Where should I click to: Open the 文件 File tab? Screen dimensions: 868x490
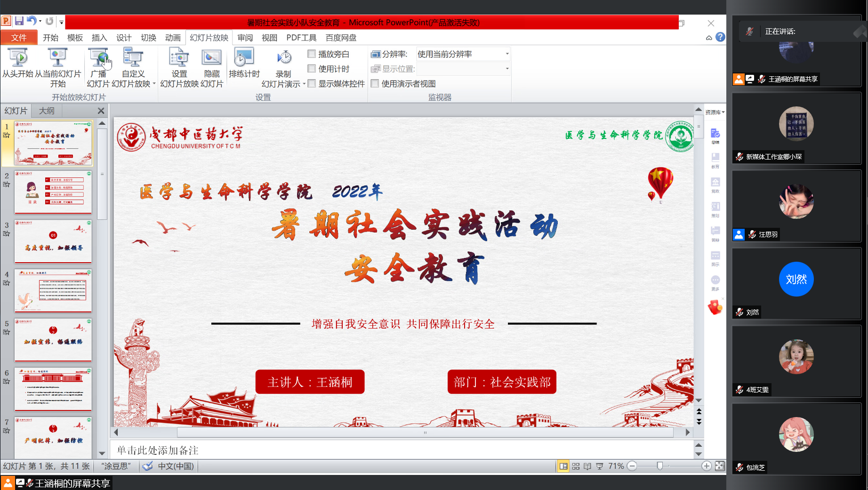click(x=19, y=38)
